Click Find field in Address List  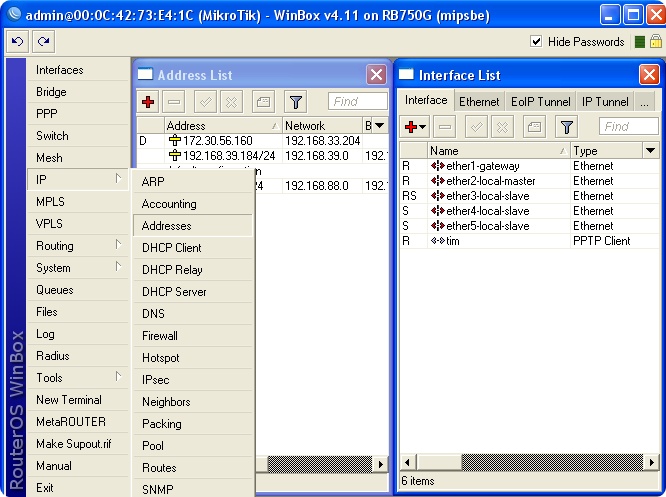click(358, 102)
